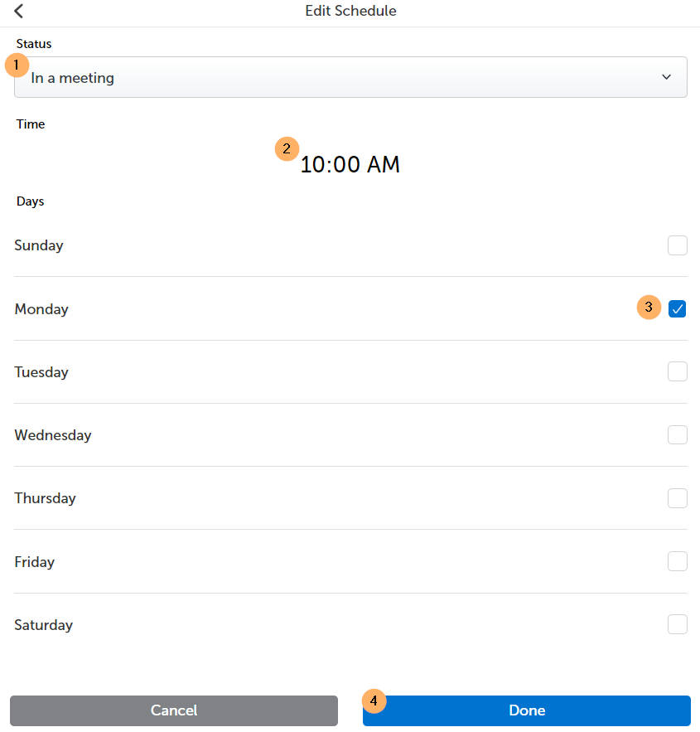This screenshot has height=732, width=700.
Task: Click the Saturday row label
Action: (x=43, y=625)
